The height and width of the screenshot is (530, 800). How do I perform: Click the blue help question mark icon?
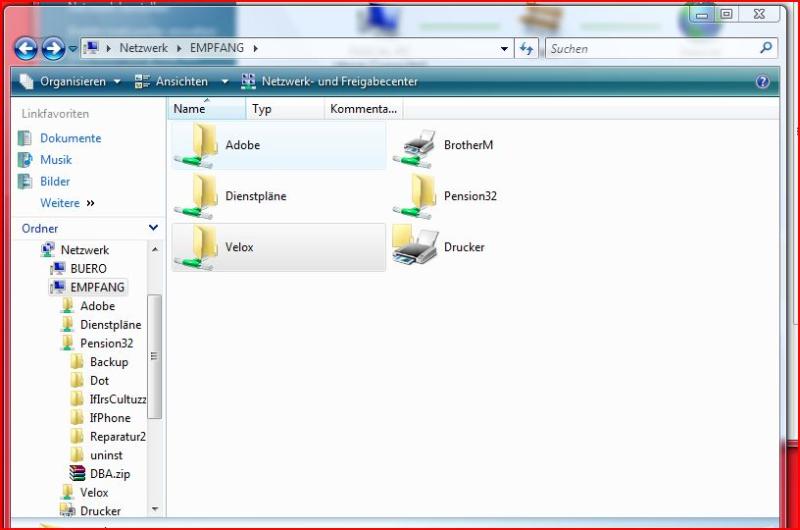coord(762,82)
